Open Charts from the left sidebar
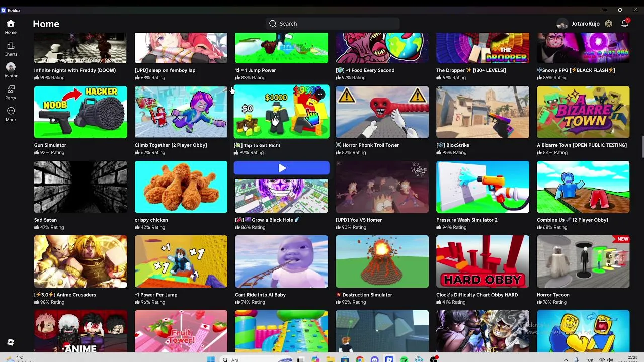 pos(11,49)
